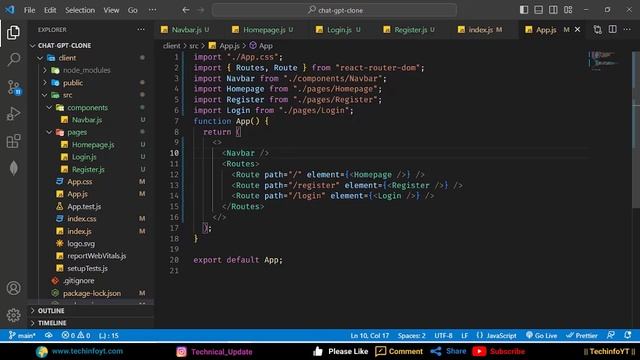This screenshot has width=640, height=360.
Task: Switch to the Homepage.js tab
Action: [264, 29]
